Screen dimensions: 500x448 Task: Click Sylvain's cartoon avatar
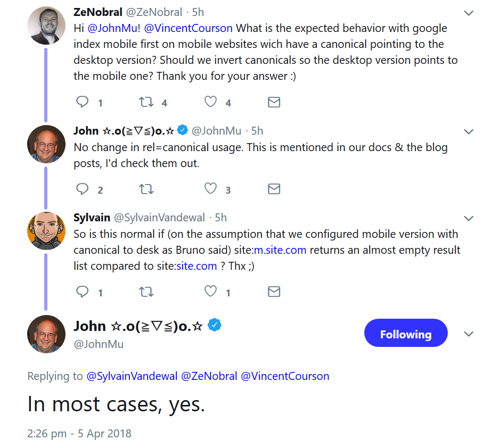click(46, 230)
